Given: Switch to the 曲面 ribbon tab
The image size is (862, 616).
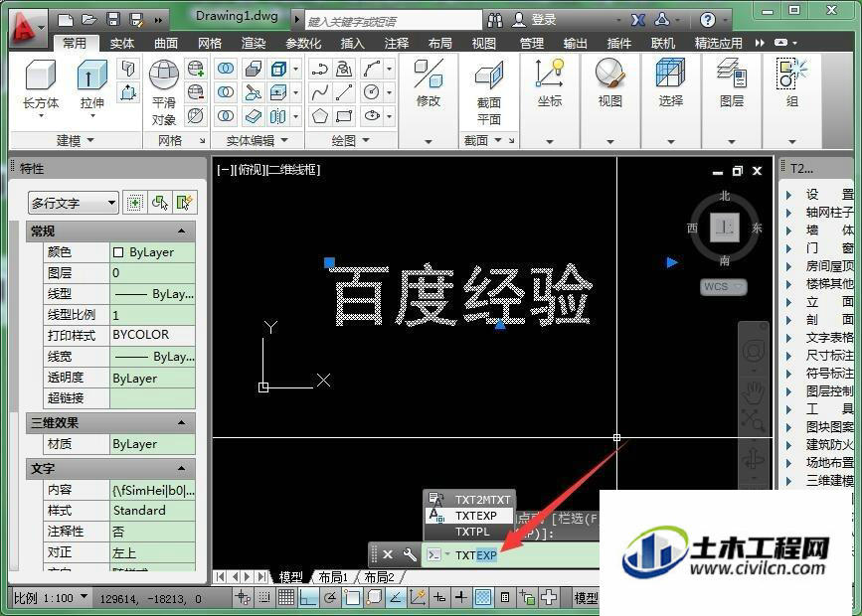Looking at the screenshot, I should pyautogui.click(x=165, y=43).
